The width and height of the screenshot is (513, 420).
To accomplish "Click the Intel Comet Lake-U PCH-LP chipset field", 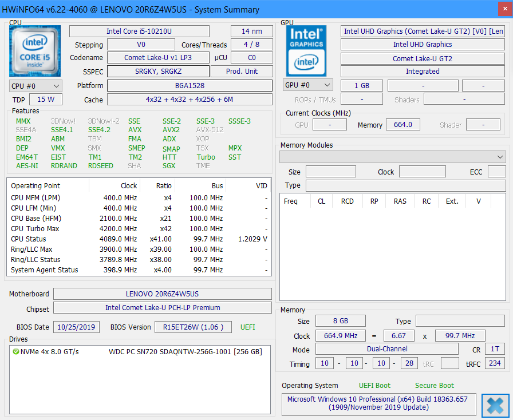I will pos(163,308).
